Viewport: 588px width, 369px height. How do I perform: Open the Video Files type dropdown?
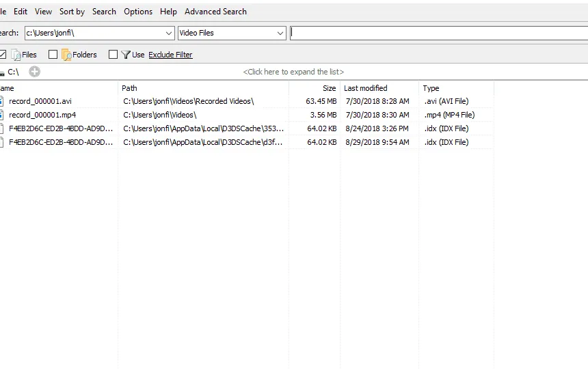(280, 33)
